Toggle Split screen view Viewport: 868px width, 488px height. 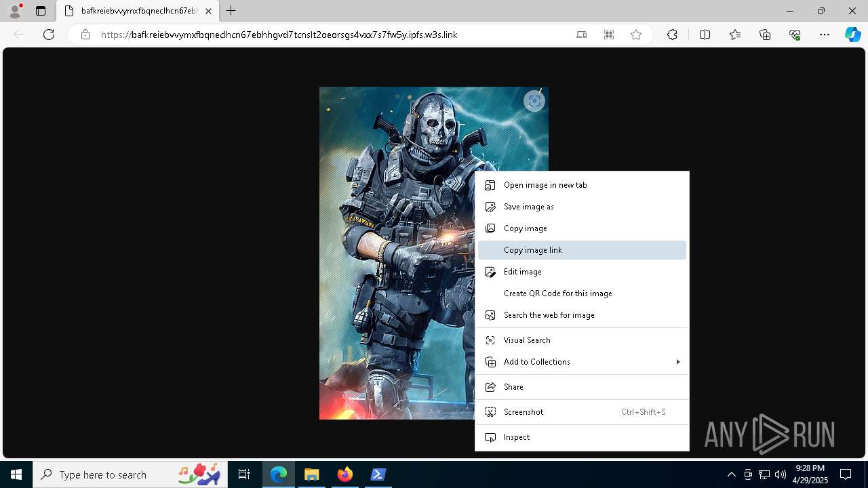[x=705, y=35]
